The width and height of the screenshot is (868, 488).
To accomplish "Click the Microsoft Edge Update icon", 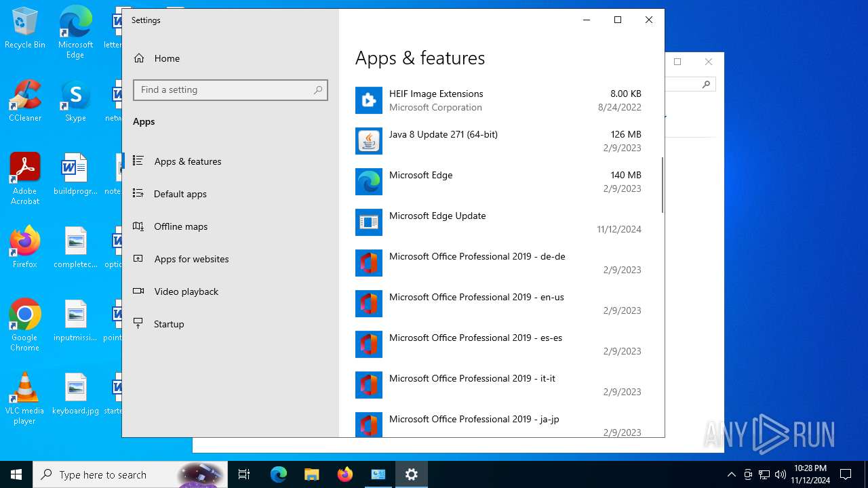I will click(369, 222).
